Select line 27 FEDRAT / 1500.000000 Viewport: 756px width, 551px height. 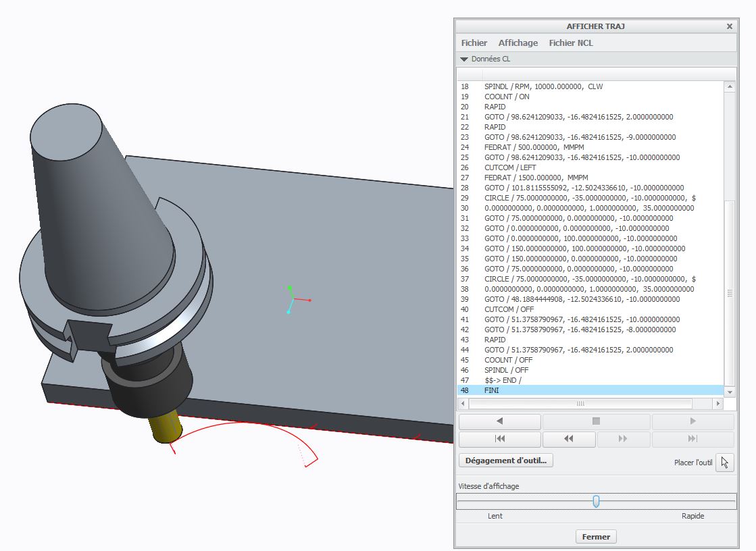pyautogui.click(x=590, y=178)
